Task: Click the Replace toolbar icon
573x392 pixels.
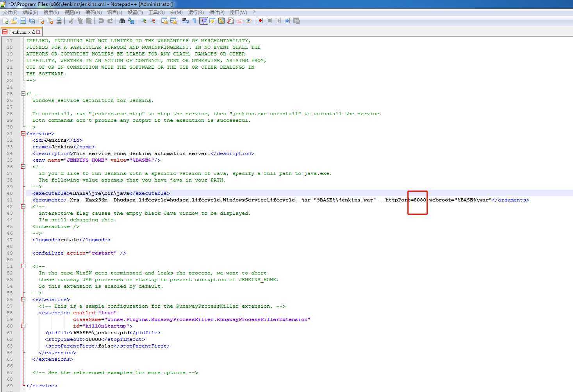Action: (x=131, y=21)
